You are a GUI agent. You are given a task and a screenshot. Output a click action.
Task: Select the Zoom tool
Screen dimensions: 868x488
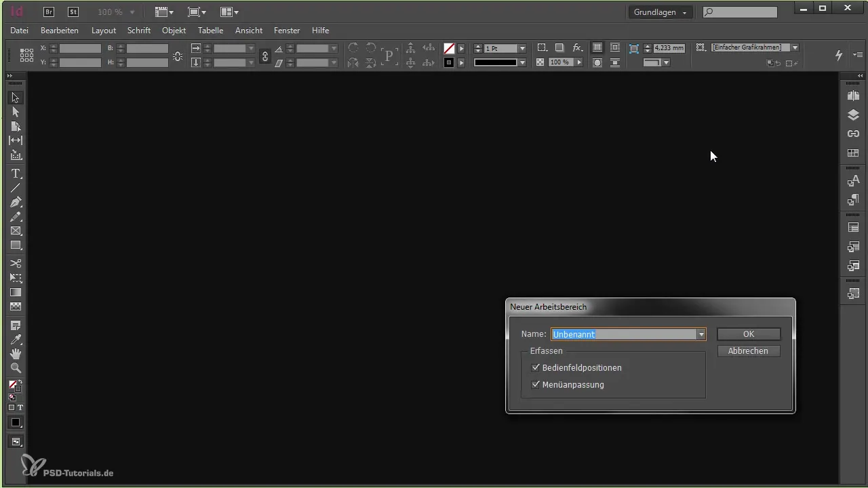pyautogui.click(x=16, y=368)
